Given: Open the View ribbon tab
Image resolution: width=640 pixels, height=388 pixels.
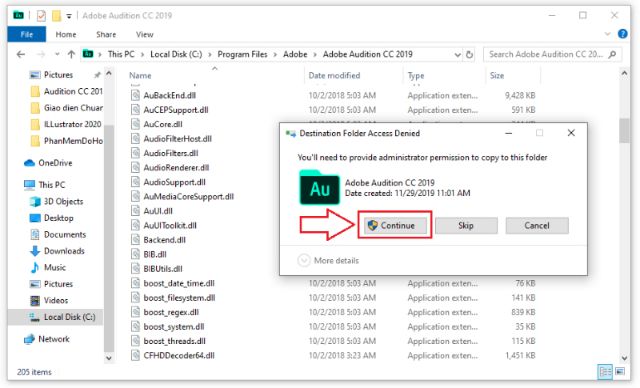Looking at the screenshot, I should pos(144,34).
